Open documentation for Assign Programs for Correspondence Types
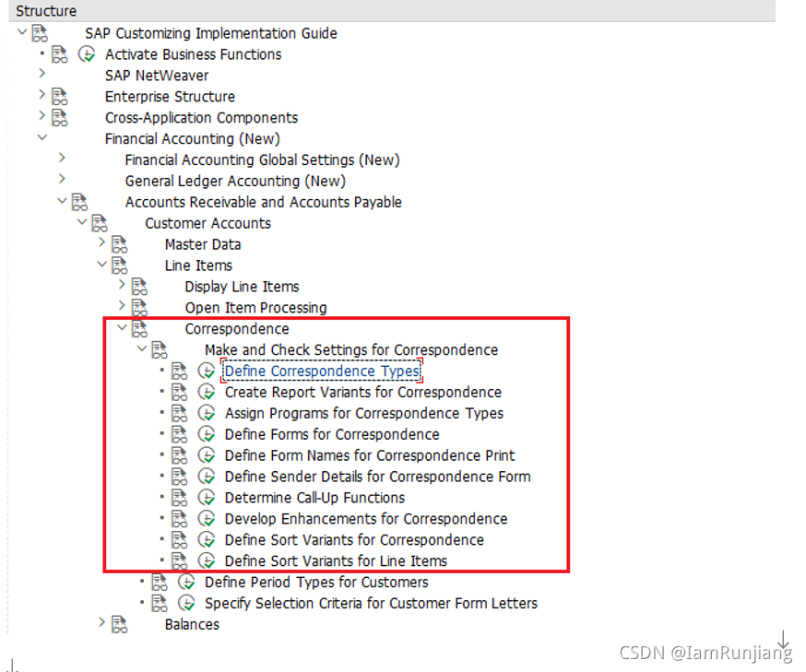The height and width of the screenshot is (672, 806). 180,413
